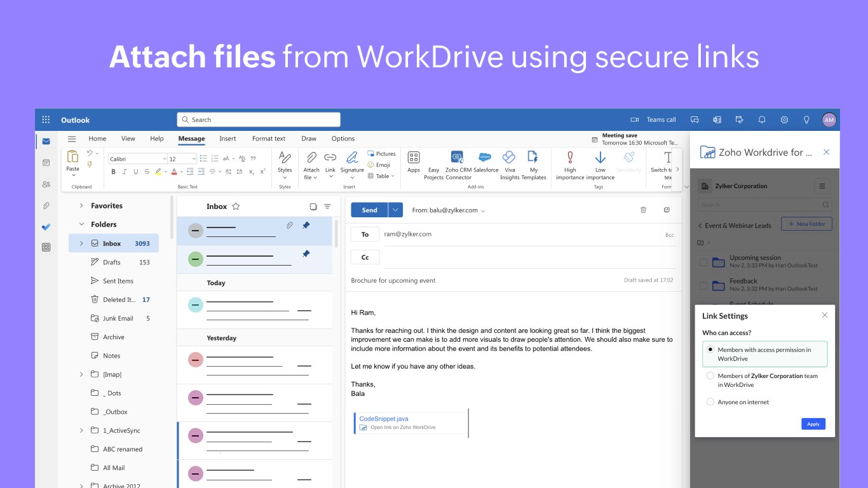Check the Upcoming session folder checkbox

point(703,262)
